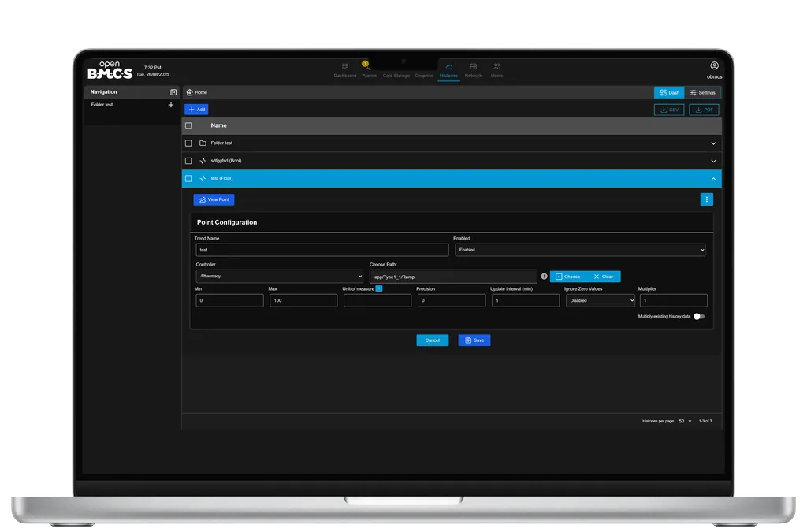Image resolution: width=807 pixels, height=532 pixels.
Task: Click the 1-3 of 3 pagination text
Action: tap(705, 422)
